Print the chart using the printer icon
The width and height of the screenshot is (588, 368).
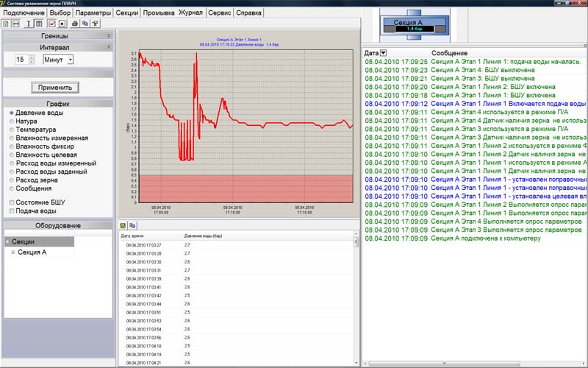(75, 24)
